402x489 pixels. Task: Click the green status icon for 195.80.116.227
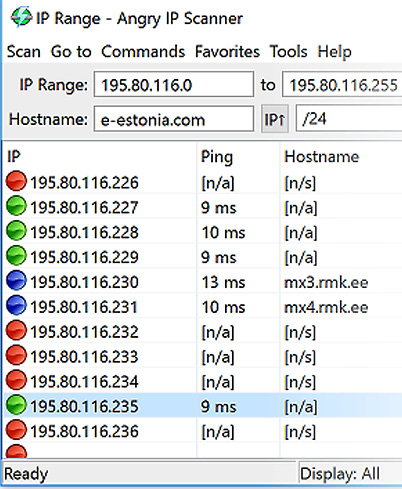[16, 206]
